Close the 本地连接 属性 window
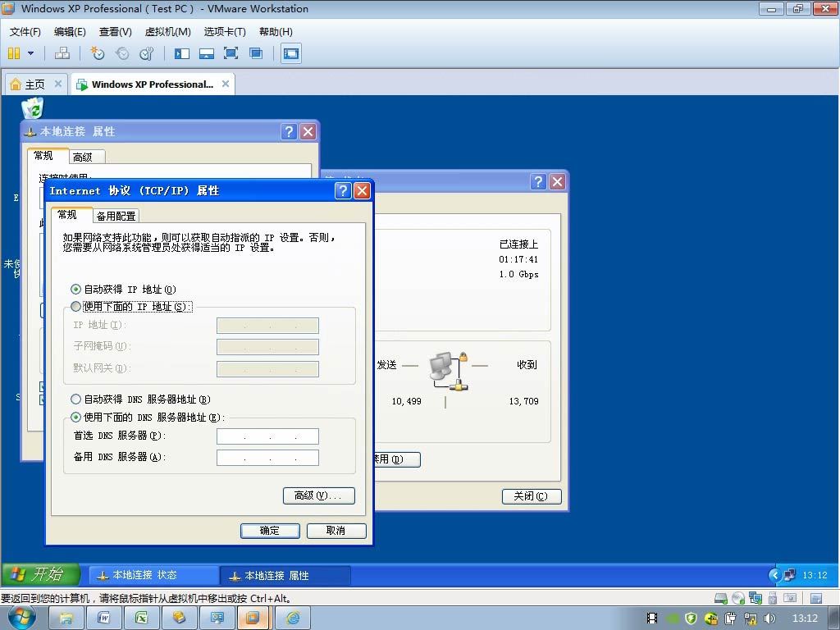The image size is (840, 630). click(308, 132)
